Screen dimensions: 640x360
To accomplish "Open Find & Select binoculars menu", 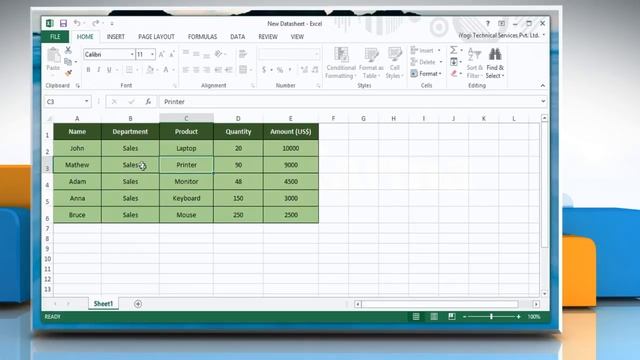I will [495, 62].
